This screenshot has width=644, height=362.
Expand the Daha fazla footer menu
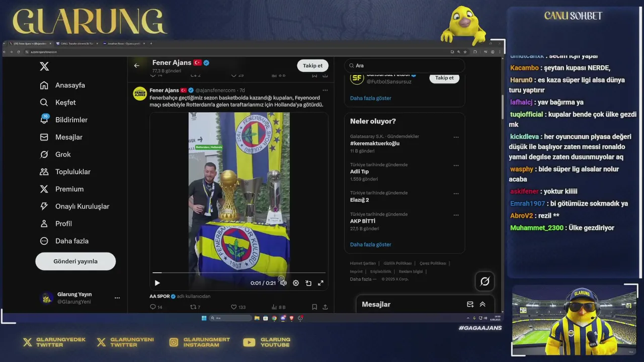click(x=362, y=279)
